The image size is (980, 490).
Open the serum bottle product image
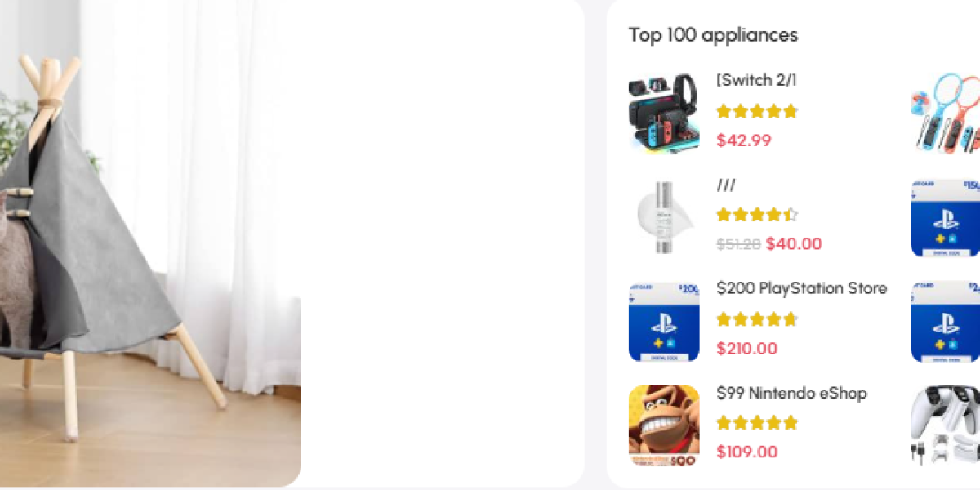point(664,216)
